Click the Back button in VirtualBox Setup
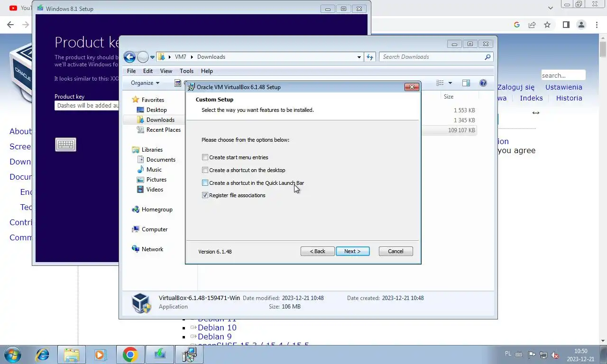This screenshot has height=364, width=607. 318,251
